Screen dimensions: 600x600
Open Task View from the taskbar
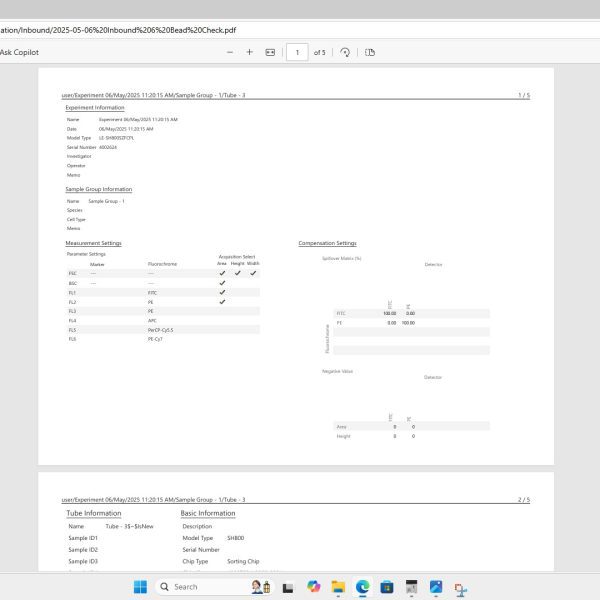tap(288, 587)
